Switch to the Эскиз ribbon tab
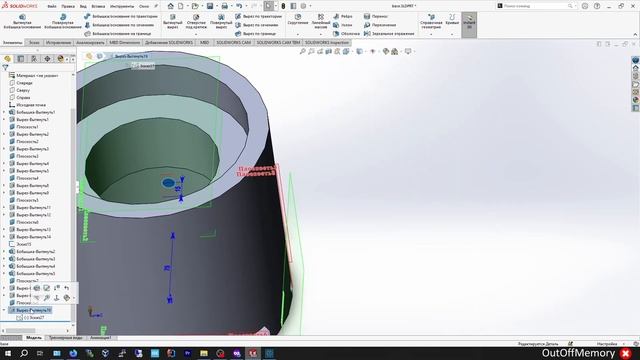This screenshot has width=640, height=360. (34, 42)
